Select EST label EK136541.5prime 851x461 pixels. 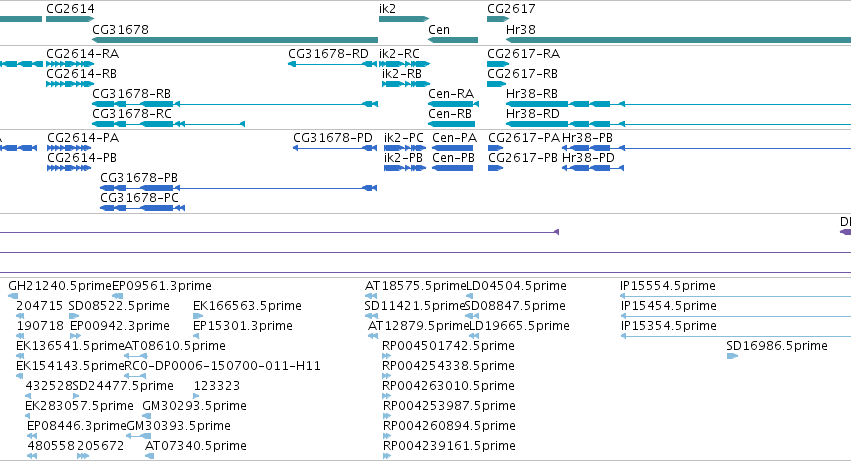click(x=71, y=346)
